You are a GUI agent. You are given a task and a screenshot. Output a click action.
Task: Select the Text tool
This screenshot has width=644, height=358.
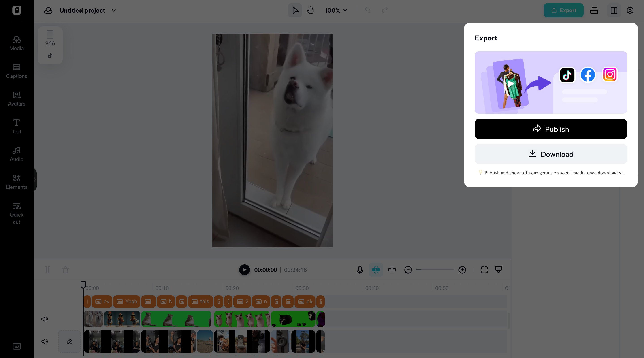point(16,126)
